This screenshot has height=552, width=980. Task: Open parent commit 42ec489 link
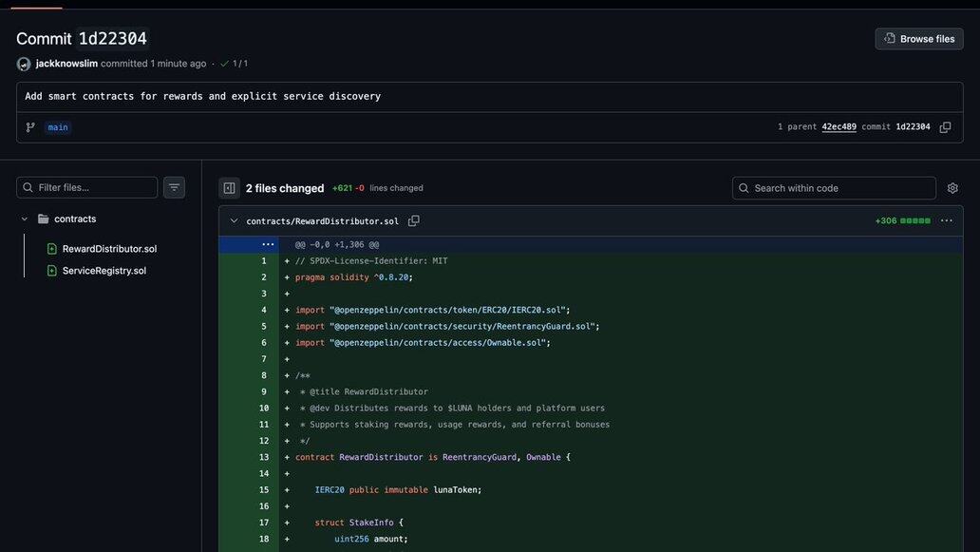click(839, 127)
